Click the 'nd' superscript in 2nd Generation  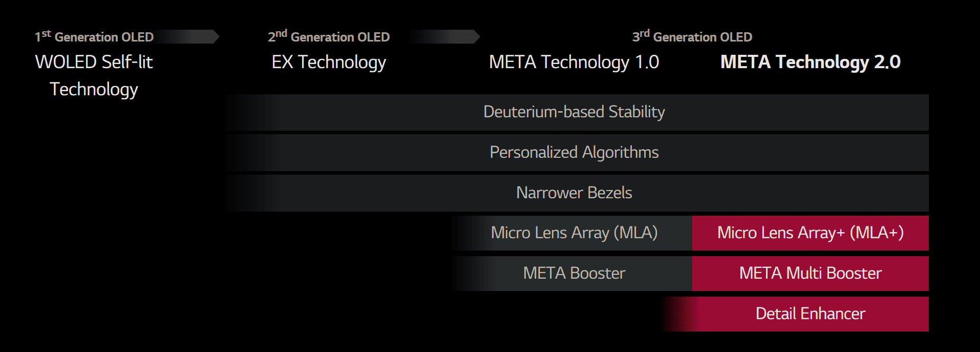click(281, 33)
